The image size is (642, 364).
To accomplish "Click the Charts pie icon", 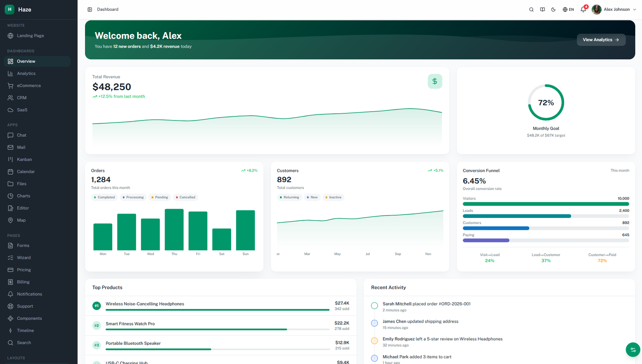I will pos(10,196).
